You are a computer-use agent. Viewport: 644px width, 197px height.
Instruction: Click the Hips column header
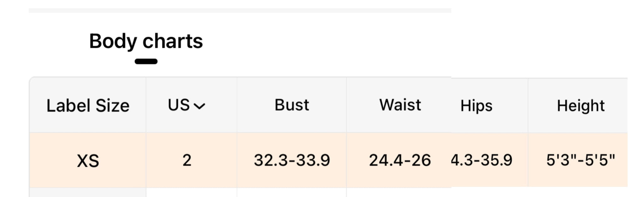pyautogui.click(x=476, y=106)
